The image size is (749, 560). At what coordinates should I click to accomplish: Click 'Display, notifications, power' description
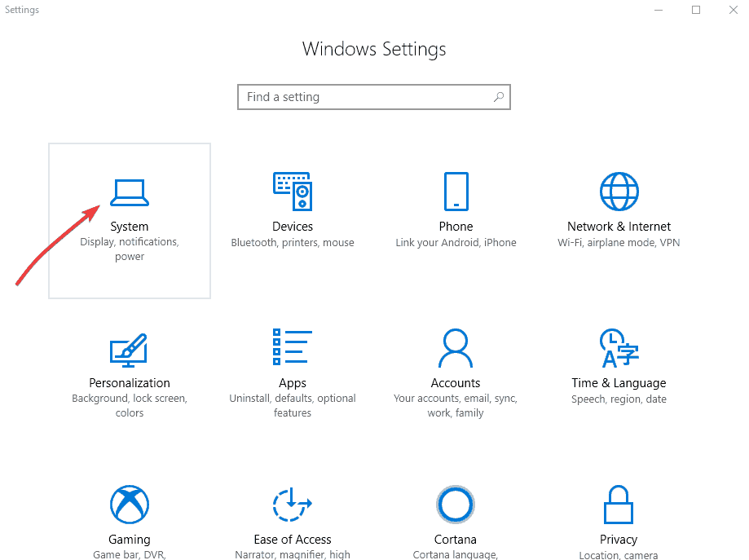(x=130, y=249)
